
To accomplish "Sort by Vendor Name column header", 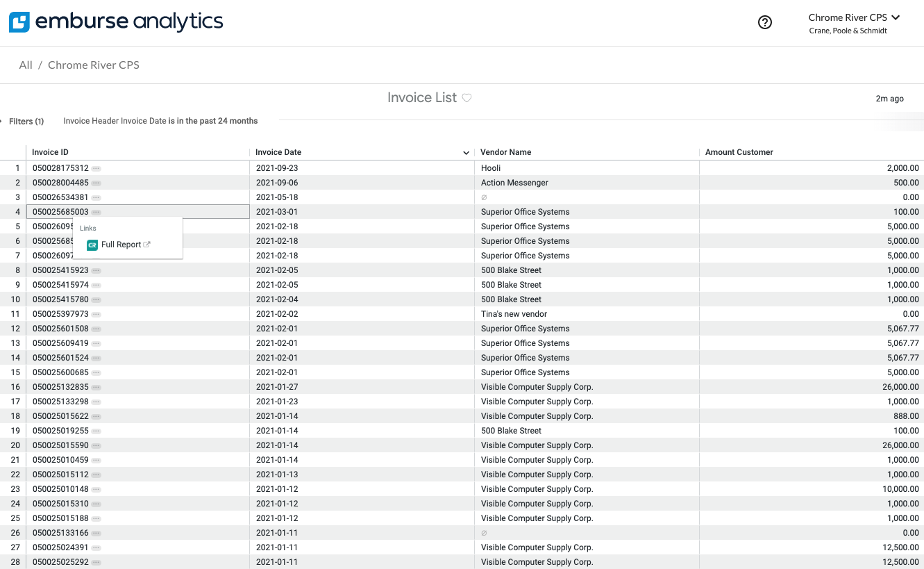I will (x=505, y=152).
